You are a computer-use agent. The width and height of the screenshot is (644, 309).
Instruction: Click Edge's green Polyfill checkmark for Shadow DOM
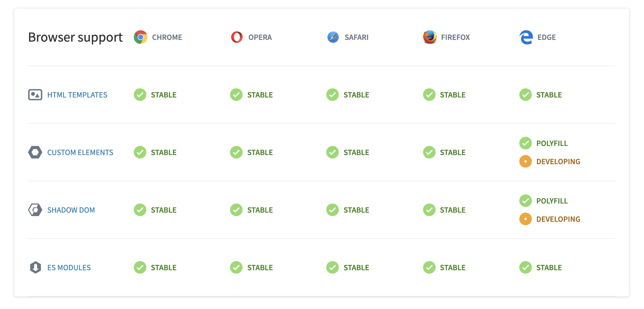point(526,201)
